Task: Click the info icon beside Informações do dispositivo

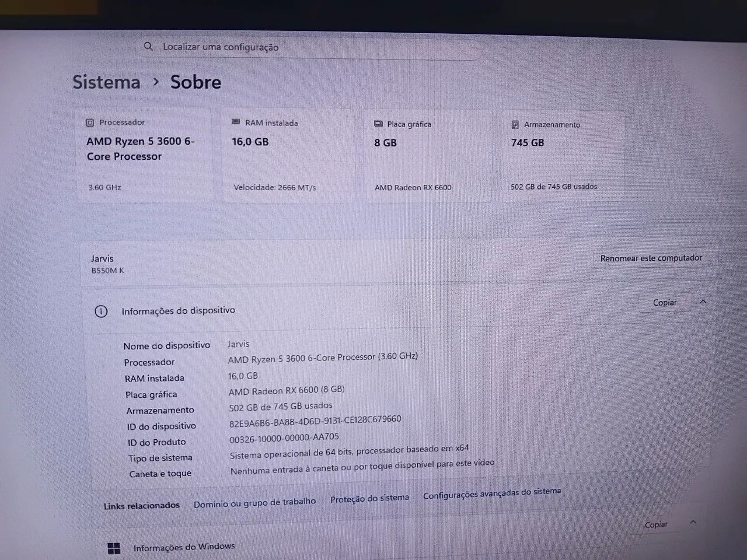Action: click(101, 311)
